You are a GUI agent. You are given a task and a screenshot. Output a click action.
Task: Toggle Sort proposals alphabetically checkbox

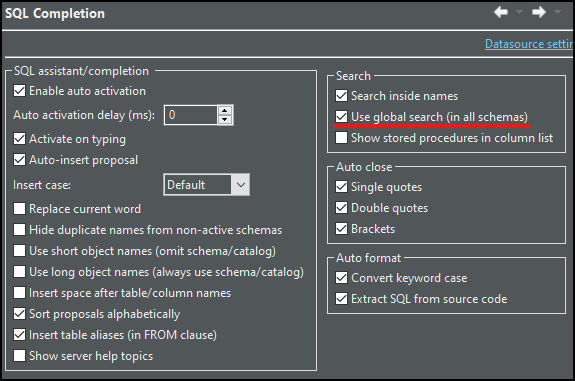pos(19,314)
